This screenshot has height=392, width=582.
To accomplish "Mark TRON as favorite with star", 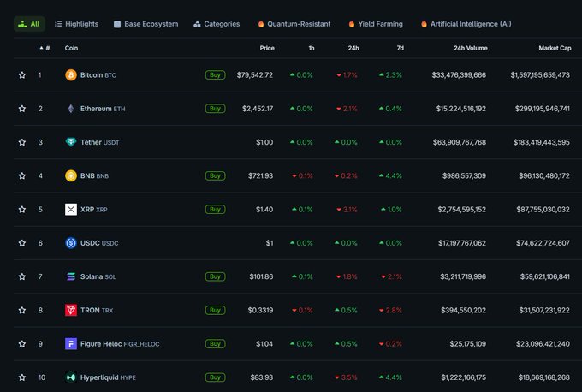I will 22,311.
